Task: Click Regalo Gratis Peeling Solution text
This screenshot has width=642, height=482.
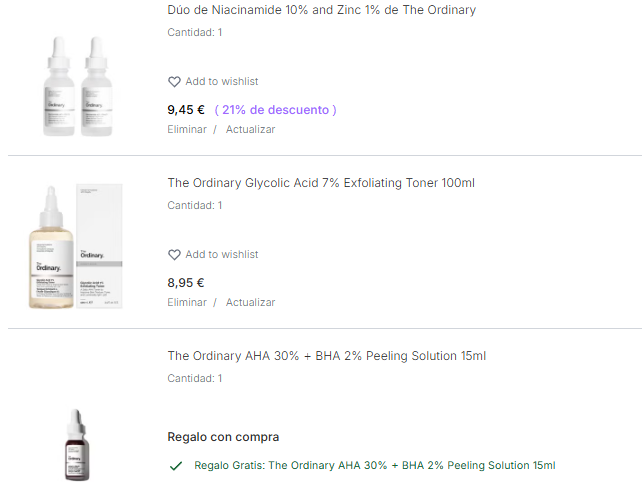Action: click(x=375, y=465)
